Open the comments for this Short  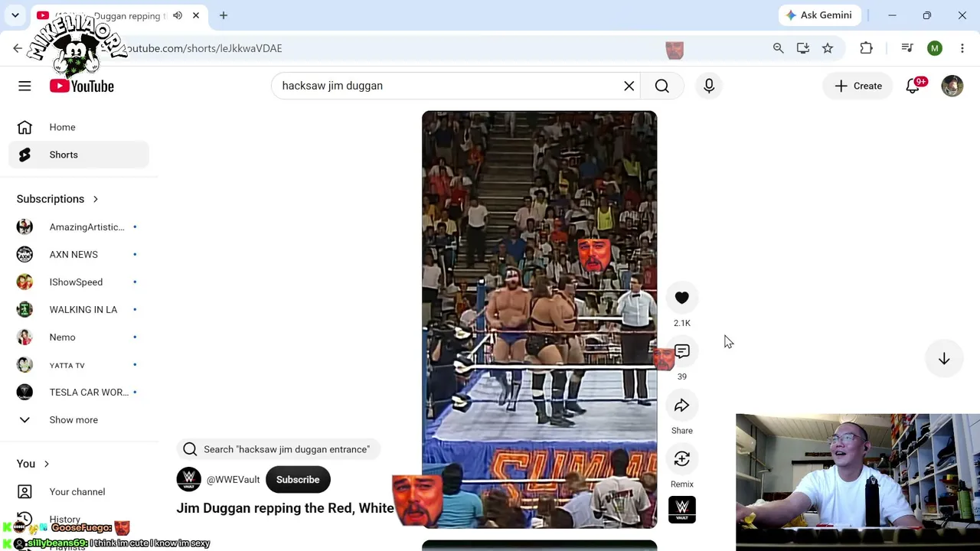[682, 351]
